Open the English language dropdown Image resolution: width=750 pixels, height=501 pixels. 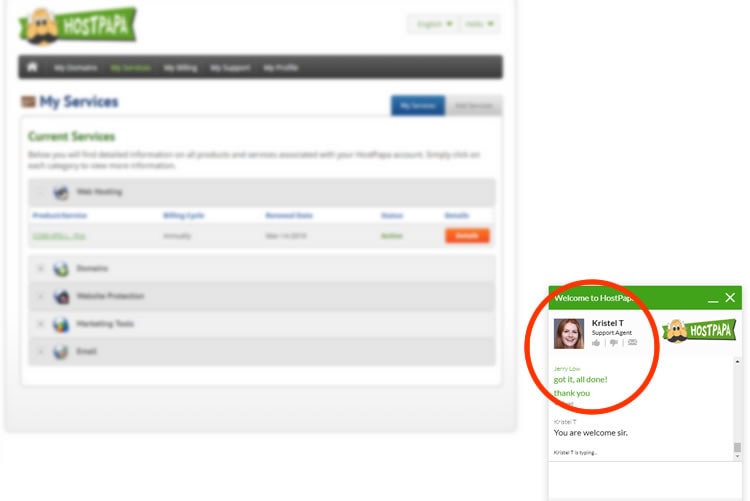434,24
